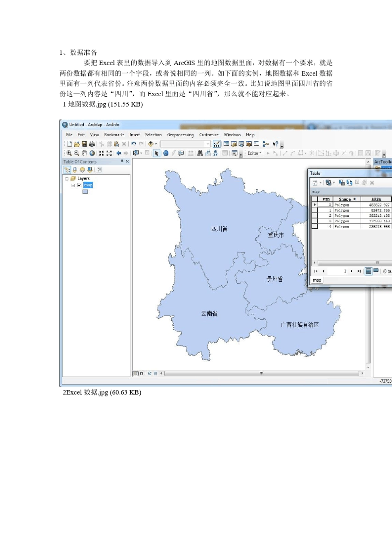
Task: List By Source in contents
Action: (x=75, y=170)
